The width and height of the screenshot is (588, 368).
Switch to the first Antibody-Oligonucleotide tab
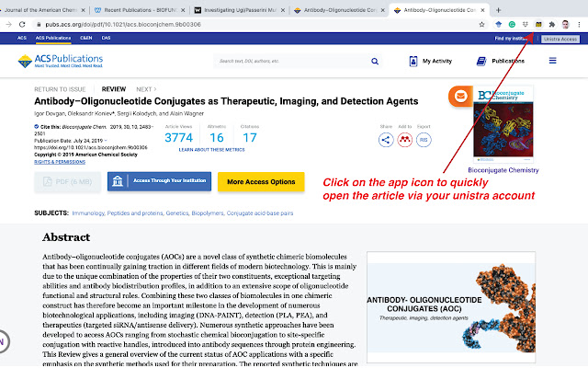[340, 10]
